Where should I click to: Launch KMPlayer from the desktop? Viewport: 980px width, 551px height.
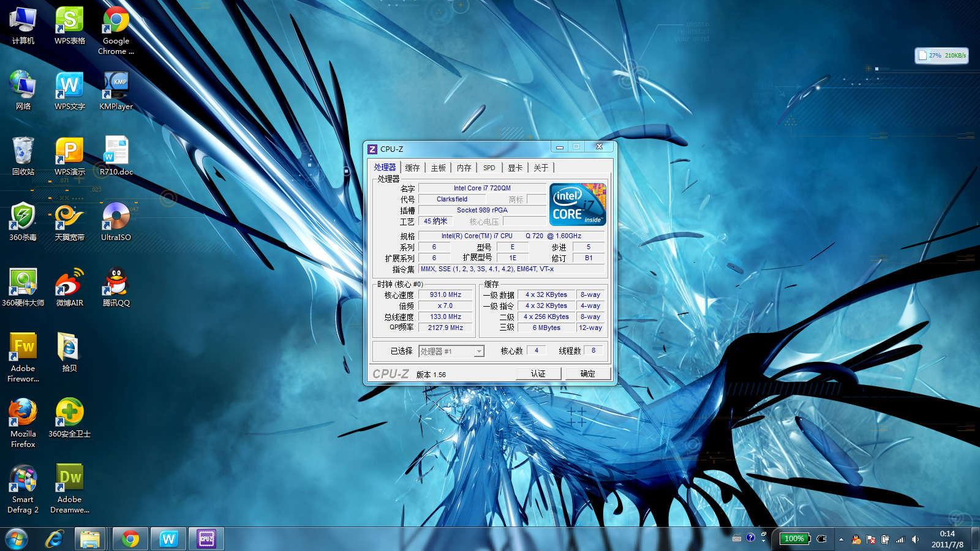pos(116,90)
